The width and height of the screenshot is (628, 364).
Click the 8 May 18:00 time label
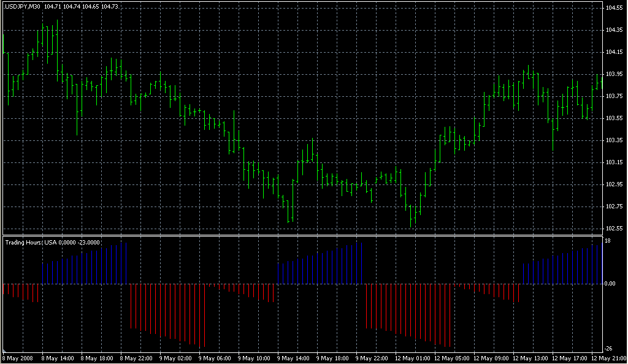[x=97, y=358]
